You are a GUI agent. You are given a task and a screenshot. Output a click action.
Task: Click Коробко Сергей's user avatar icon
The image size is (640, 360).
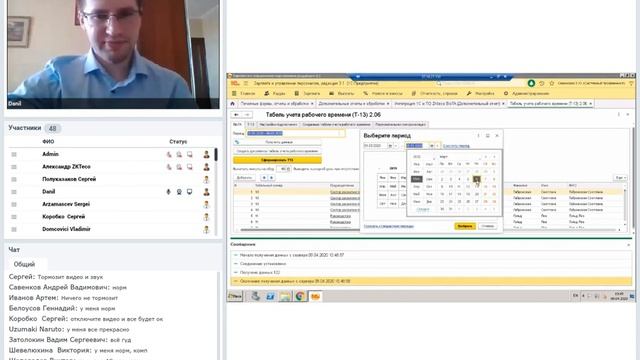pos(207,217)
